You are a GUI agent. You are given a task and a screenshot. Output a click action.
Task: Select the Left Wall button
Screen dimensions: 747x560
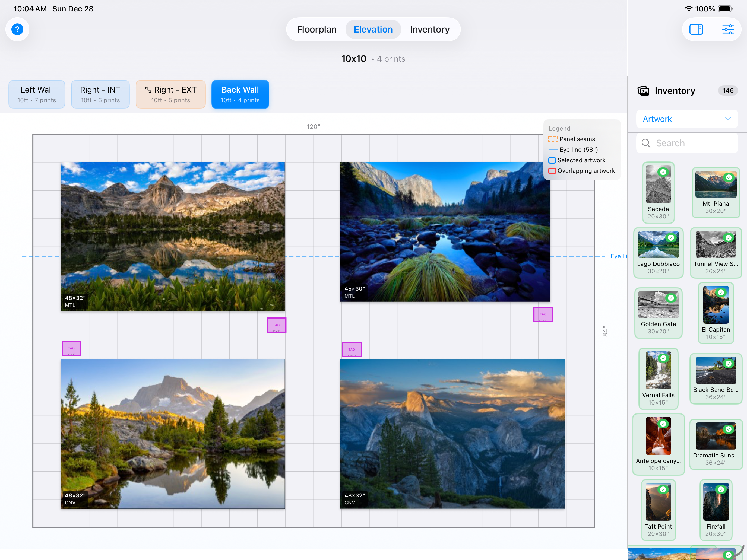(x=37, y=94)
